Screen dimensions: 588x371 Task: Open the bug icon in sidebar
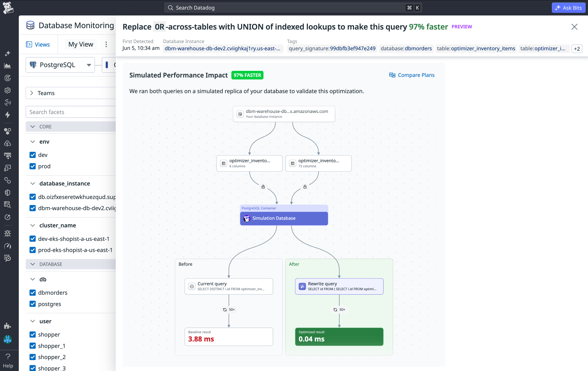point(8,233)
